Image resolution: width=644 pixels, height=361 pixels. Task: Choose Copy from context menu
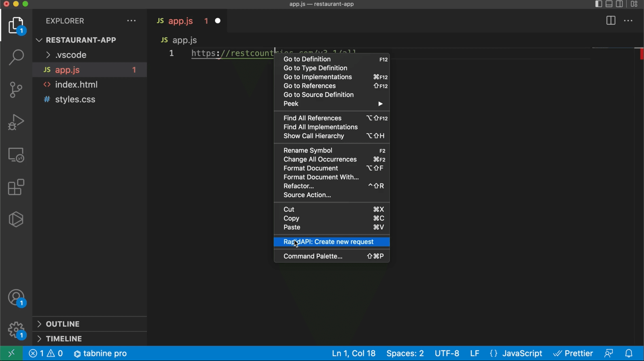[332, 218]
